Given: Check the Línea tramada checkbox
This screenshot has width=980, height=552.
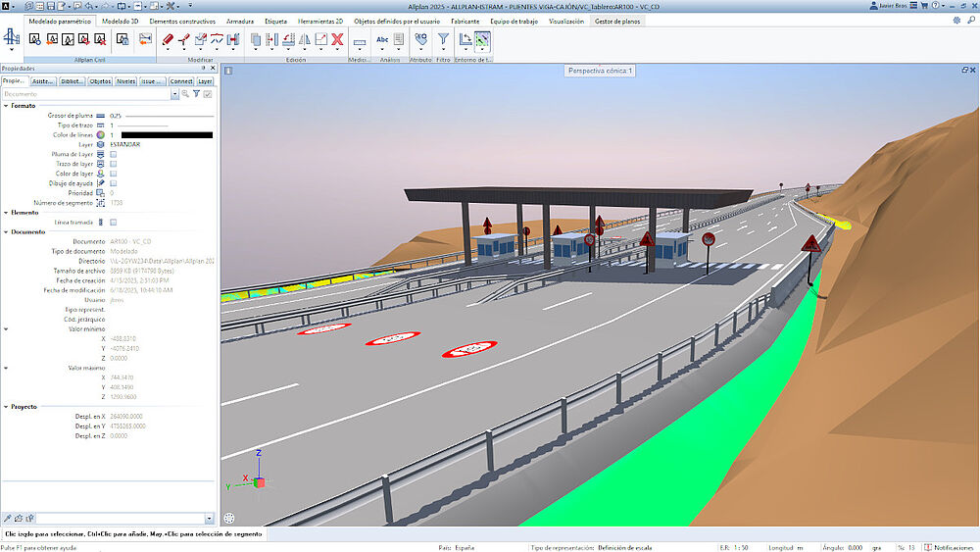Looking at the screenshot, I should [114, 222].
